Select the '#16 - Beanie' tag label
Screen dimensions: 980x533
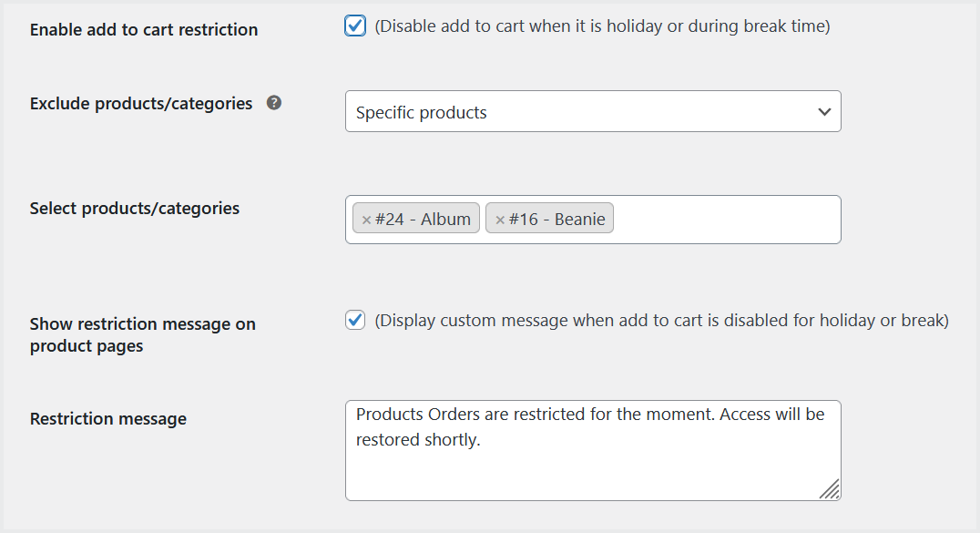pyautogui.click(x=556, y=220)
